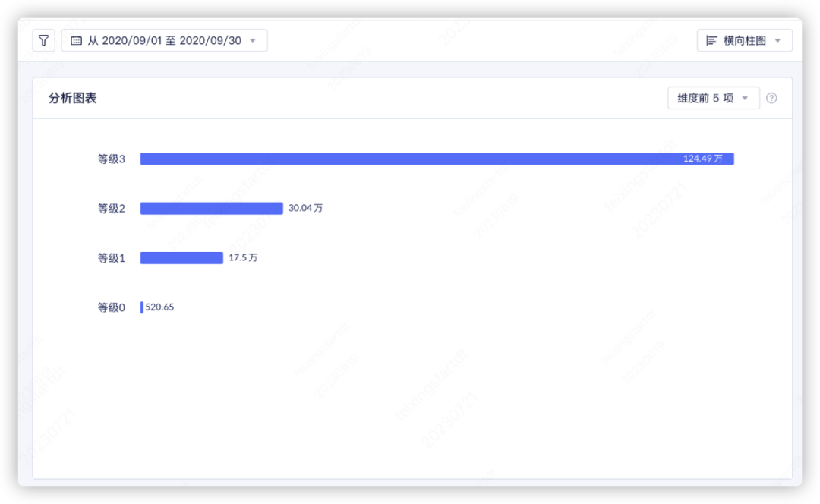Click the small 等级0 bar

141,307
